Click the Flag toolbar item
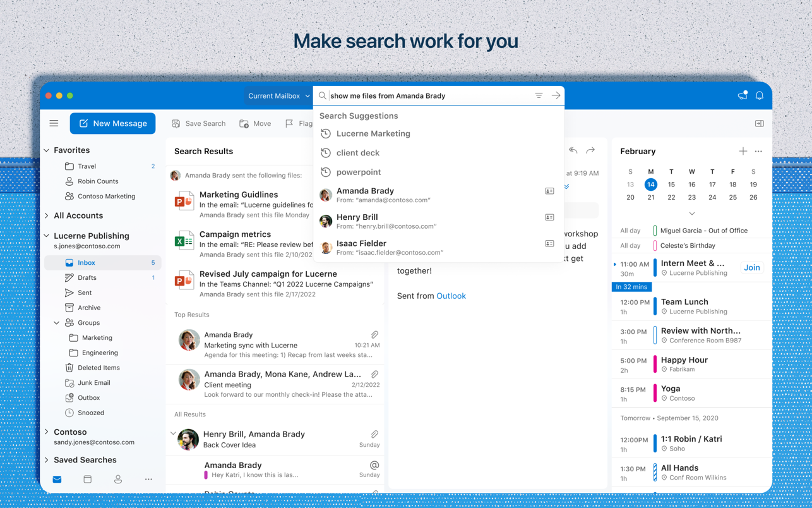This screenshot has height=508, width=812. pyautogui.click(x=299, y=123)
